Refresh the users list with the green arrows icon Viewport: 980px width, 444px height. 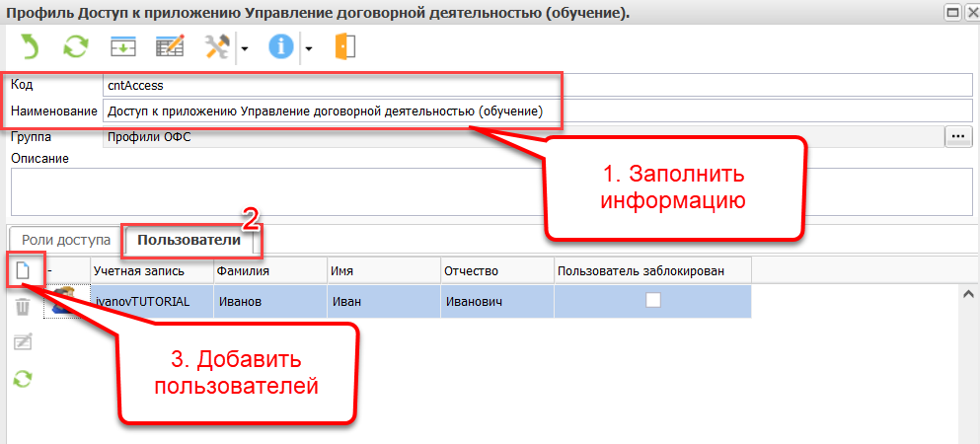tap(23, 378)
